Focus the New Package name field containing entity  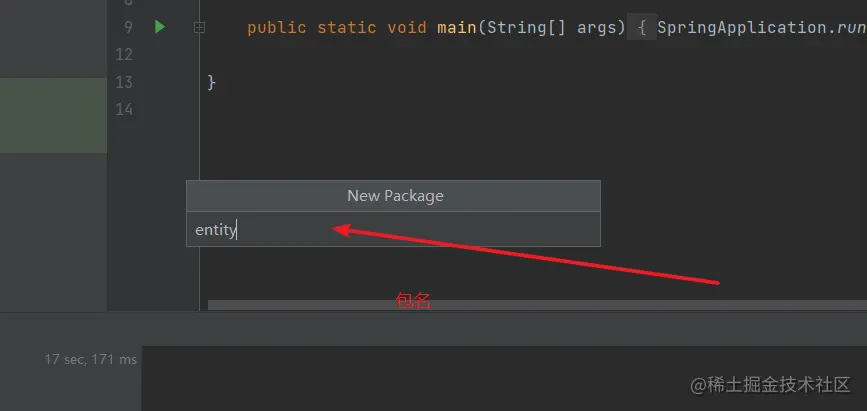(x=393, y=230)
